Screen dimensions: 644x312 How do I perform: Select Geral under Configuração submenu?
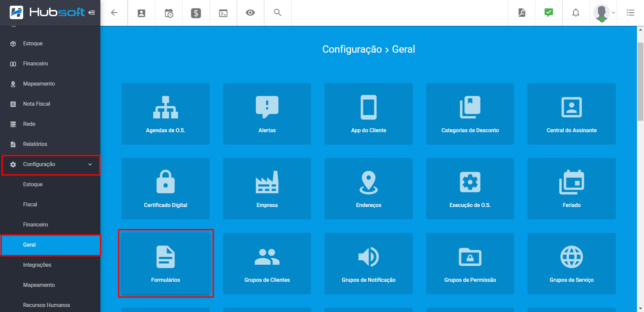tap(50, 245)
